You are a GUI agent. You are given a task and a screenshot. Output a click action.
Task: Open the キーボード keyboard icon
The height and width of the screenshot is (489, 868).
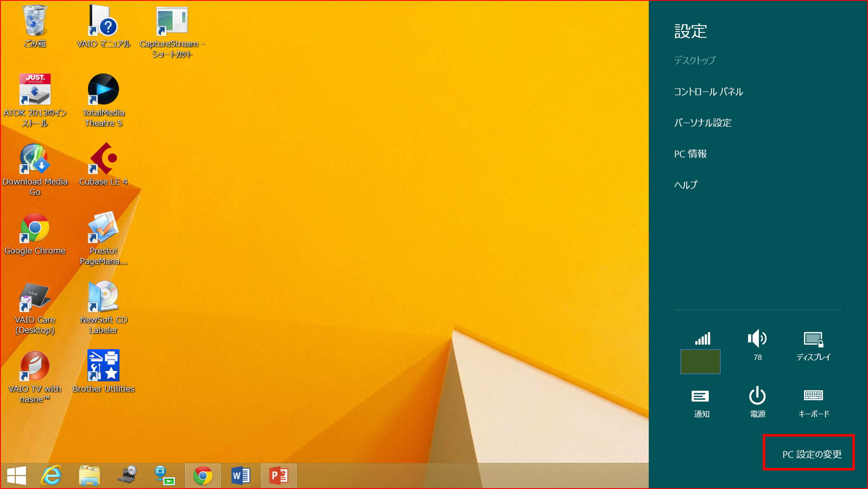click(814, 403)
